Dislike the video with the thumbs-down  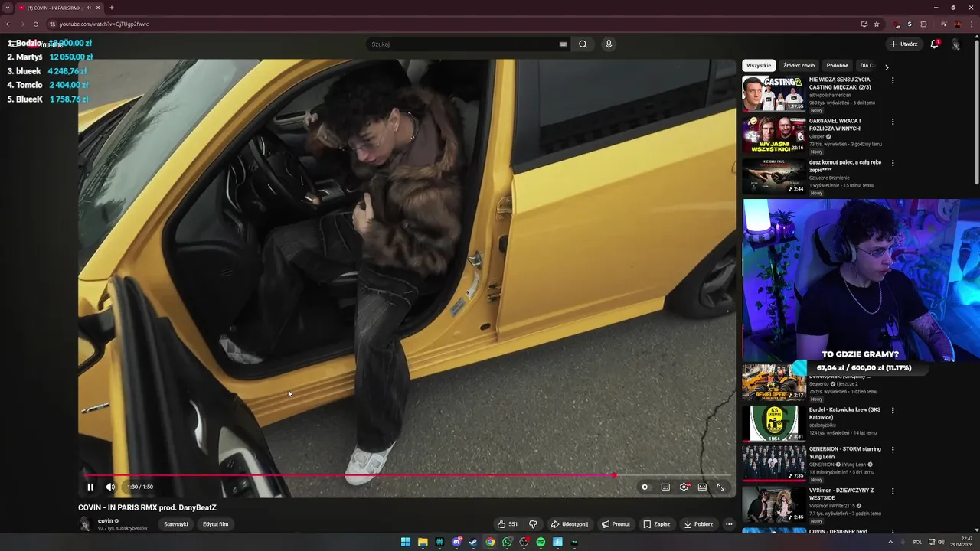point(534,524)
